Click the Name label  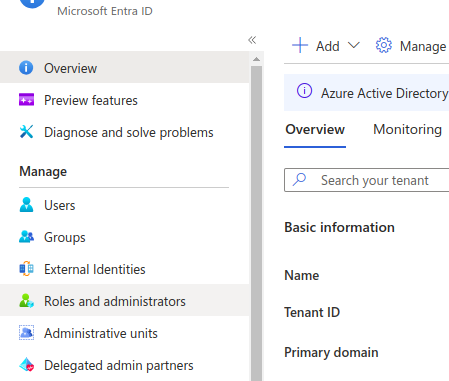pos(302,275)
